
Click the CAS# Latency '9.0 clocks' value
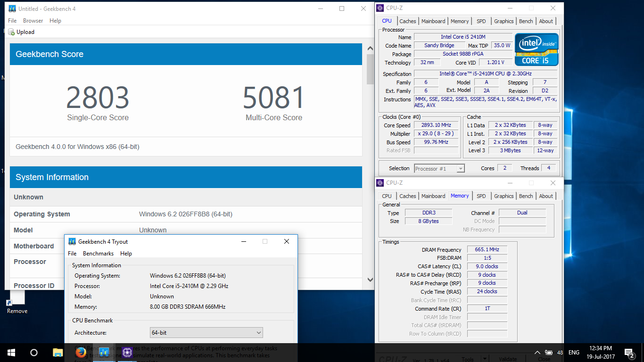(487, 266)
